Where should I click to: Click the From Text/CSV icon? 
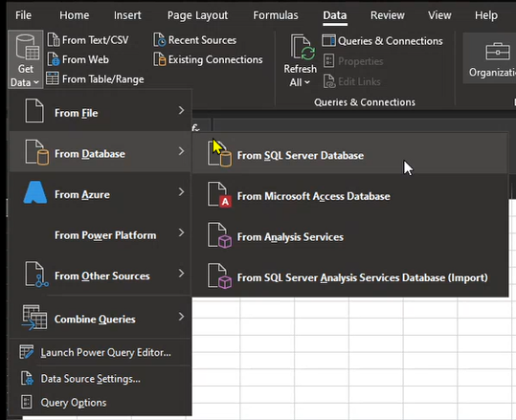[x=54, y=40]
